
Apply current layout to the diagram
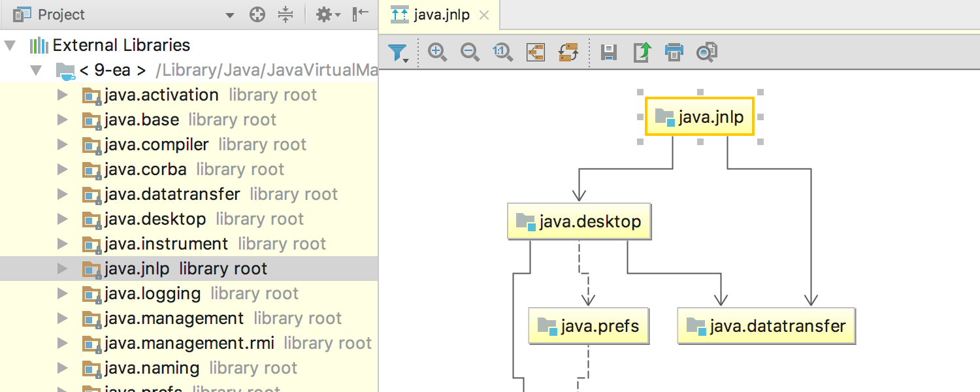[x=569, y=52]
